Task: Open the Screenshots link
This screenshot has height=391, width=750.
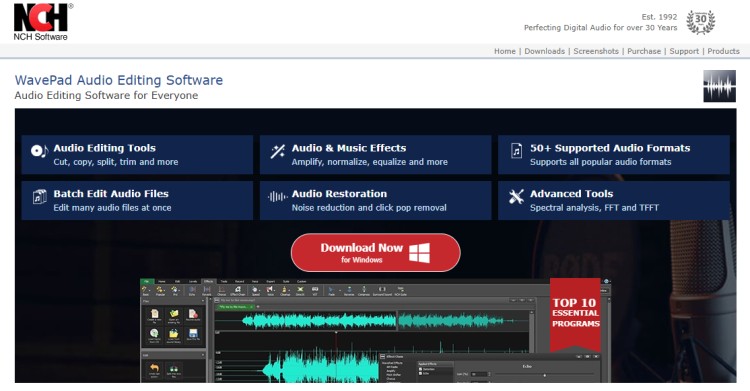Action: (596, 51)
